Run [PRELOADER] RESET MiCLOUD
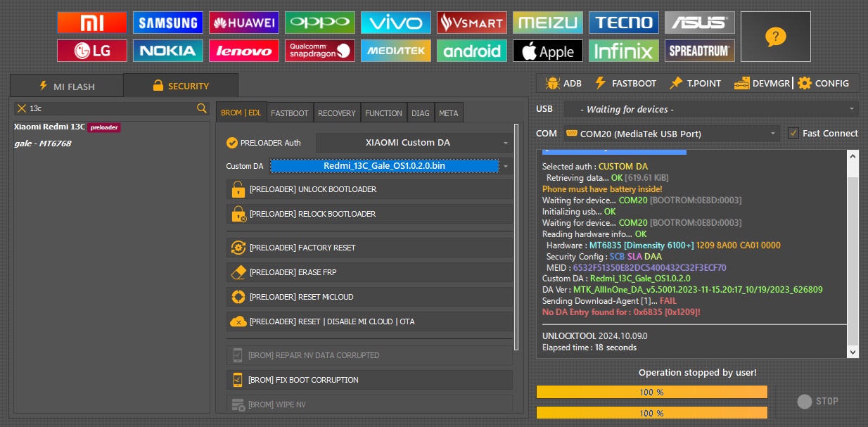Image resolution: width=868 pixels, height=427 pixels. [369, 297]
